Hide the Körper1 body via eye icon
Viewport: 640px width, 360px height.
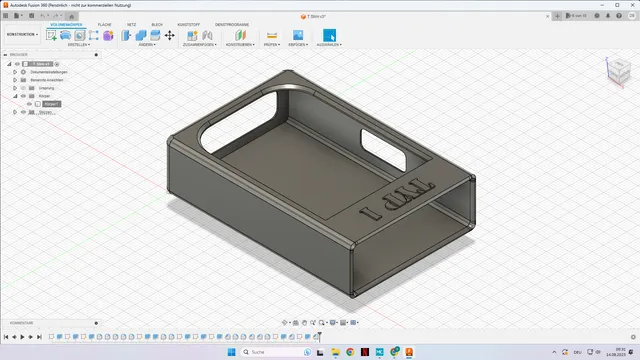click(x=29, y=104)
